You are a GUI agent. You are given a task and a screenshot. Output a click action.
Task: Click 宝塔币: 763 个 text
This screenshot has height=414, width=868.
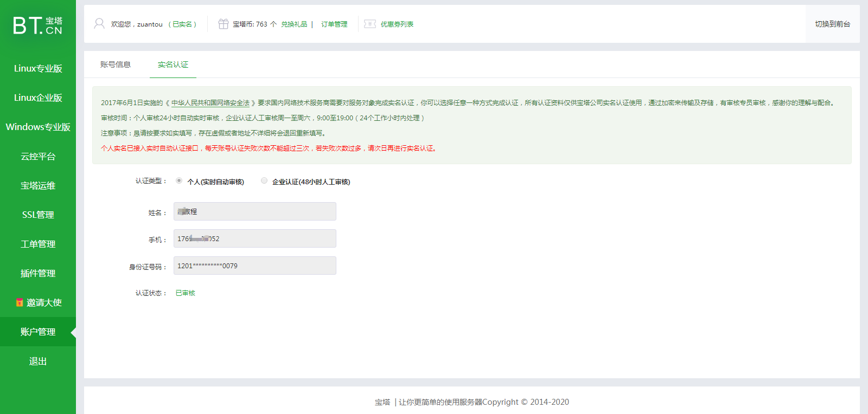[x=255, y=24]
